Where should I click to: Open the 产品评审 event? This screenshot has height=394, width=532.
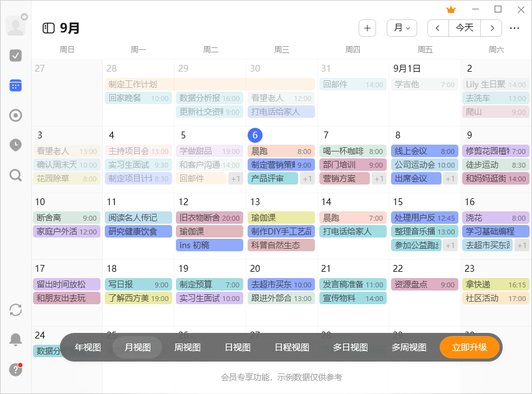(273, 179)
